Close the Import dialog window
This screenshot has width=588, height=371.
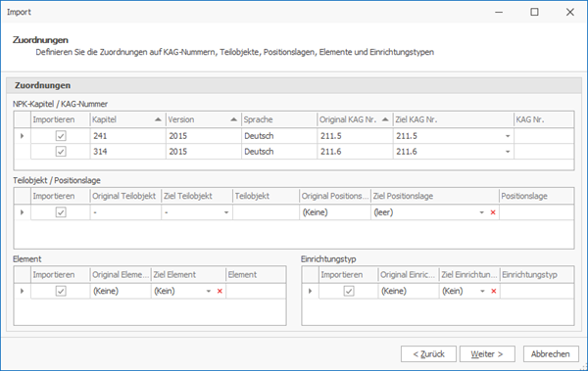click(570, 12)
